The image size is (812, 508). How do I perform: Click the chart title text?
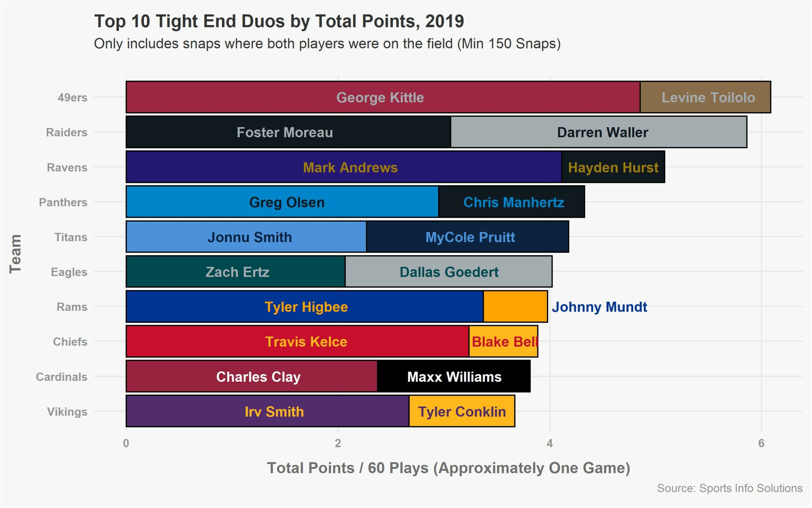(279, 21)
